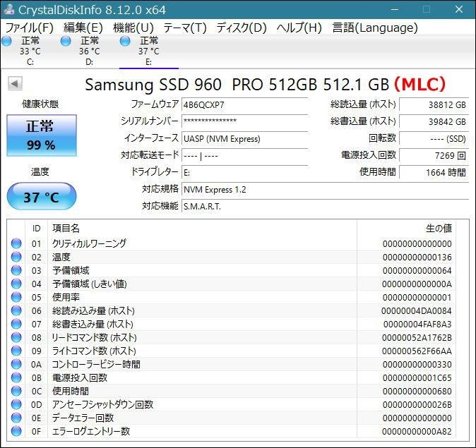Click status orb of attribute 0C 使用時間
Image resolution: width=476 pixels, height=448 pixels.
[16, 391]
